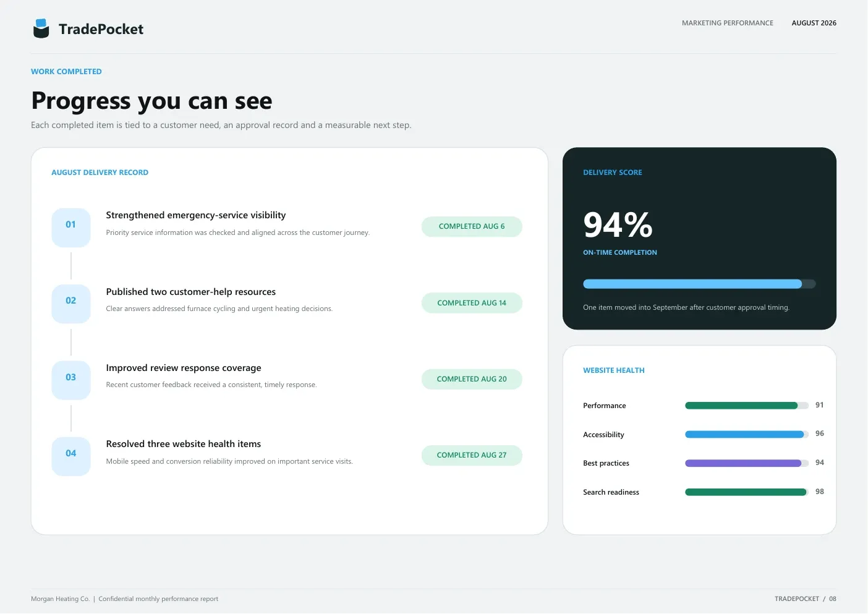
Task: Click the Accessibility value 96
Action: tap(820, 433)
